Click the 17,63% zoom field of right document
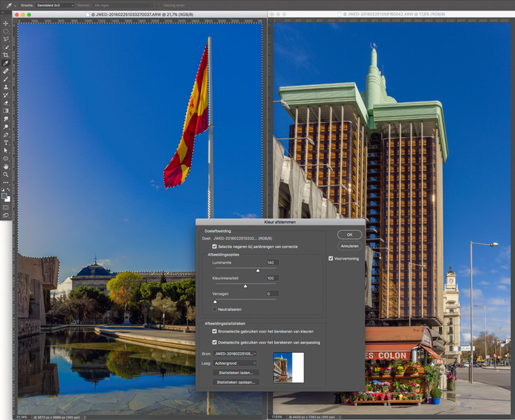Screen dimensions: 515x420 (x=277, y=417)
